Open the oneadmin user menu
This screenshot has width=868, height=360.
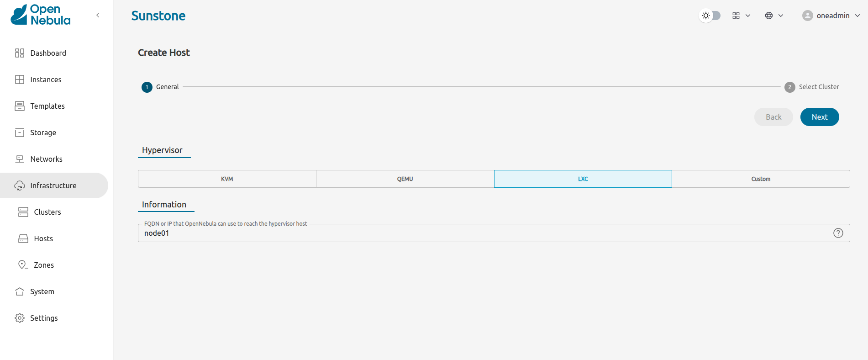click(831, 16)
